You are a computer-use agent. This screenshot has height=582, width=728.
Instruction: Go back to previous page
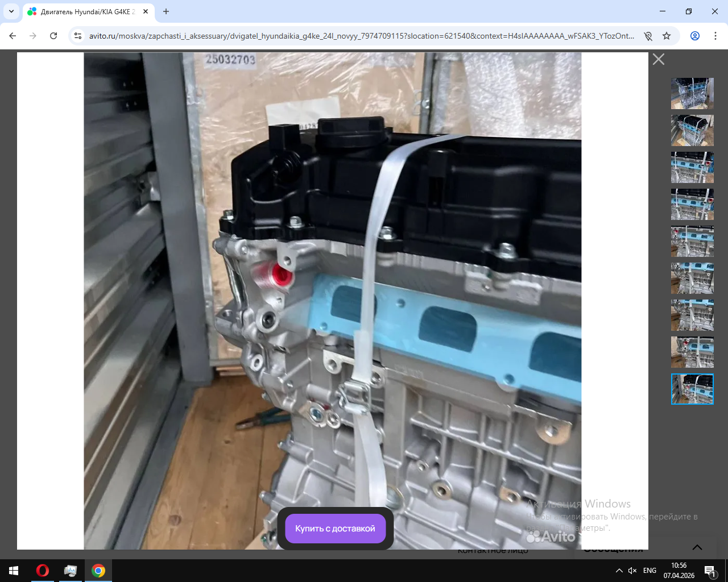(x=13, y=36)
